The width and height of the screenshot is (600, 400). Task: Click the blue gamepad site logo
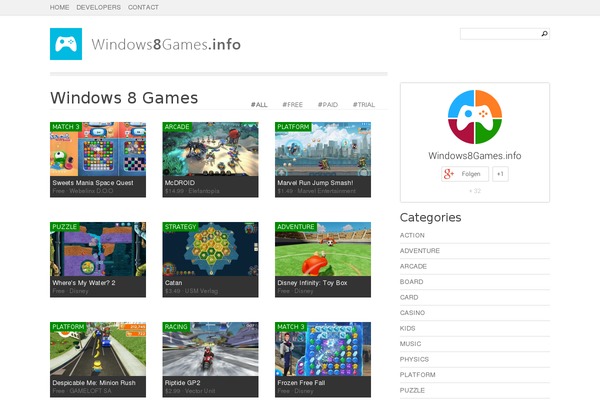[x=66, y=44]
